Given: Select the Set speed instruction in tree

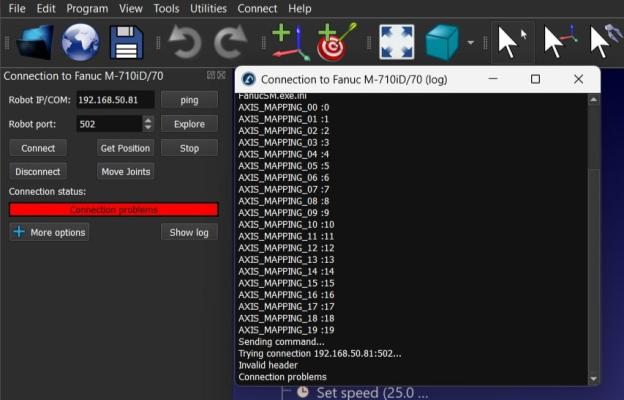Looking at the screenshot, I should tap(372, 393).
